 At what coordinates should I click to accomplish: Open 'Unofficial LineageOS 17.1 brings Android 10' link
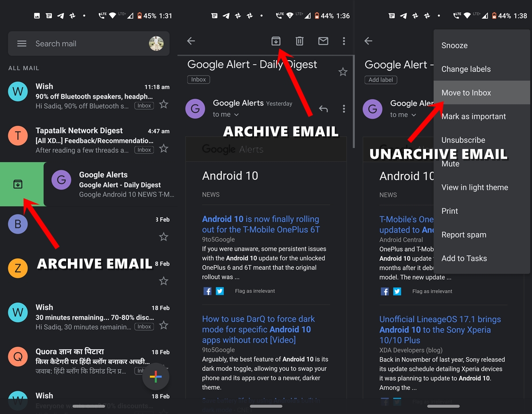pos(440,330)
